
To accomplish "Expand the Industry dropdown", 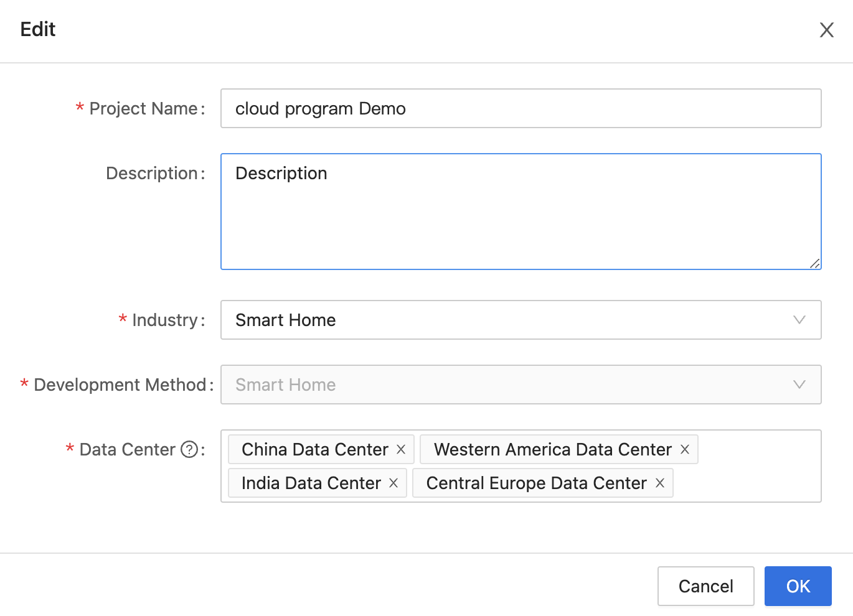I will (x=521, y=320).
